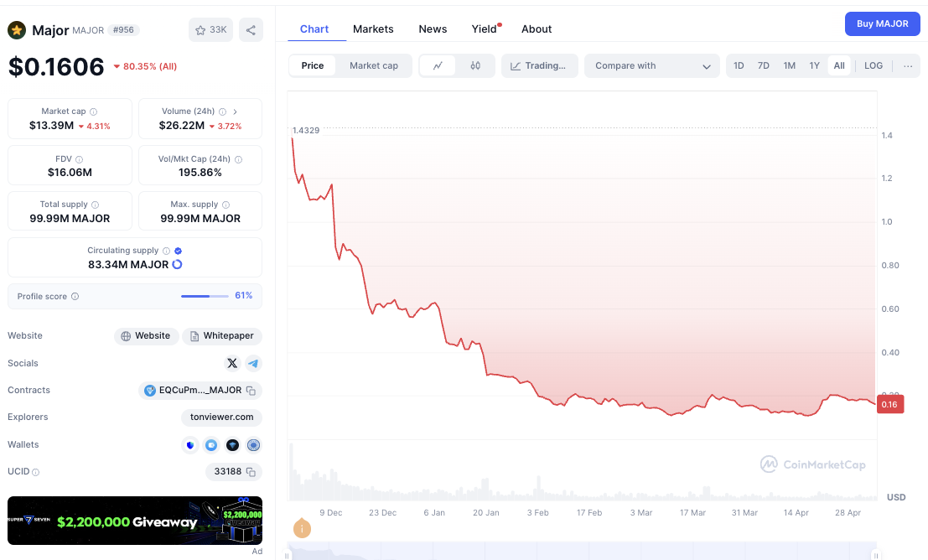Viewport: 928px width, 560px height.
Task: Set chart range to 1M
Action: click(x=790, y=65)
